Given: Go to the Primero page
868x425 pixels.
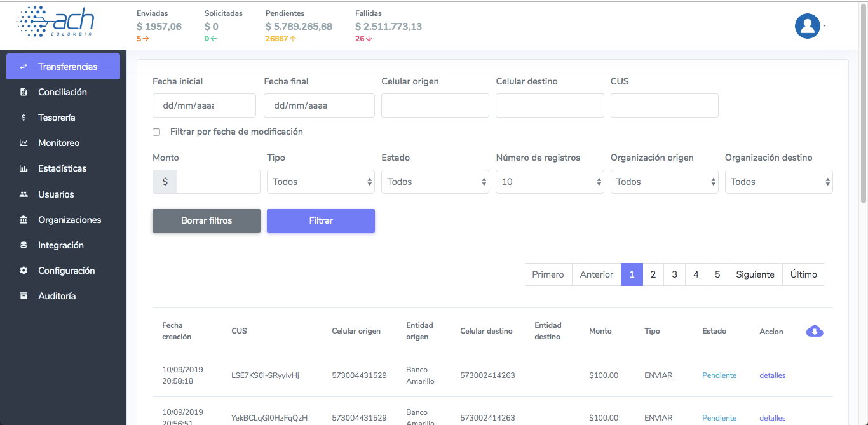Looking at the screenshot, I should pyautogui.click(x=548, y=274).
